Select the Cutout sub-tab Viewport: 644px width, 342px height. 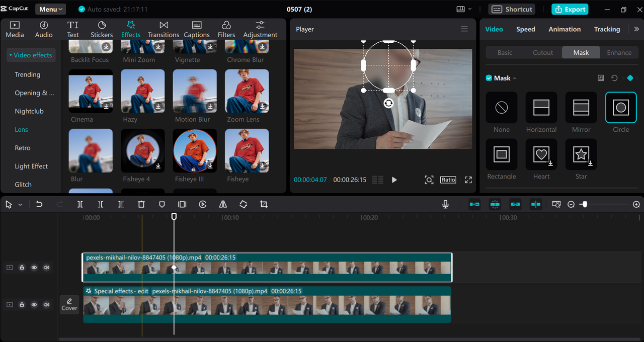543,52
